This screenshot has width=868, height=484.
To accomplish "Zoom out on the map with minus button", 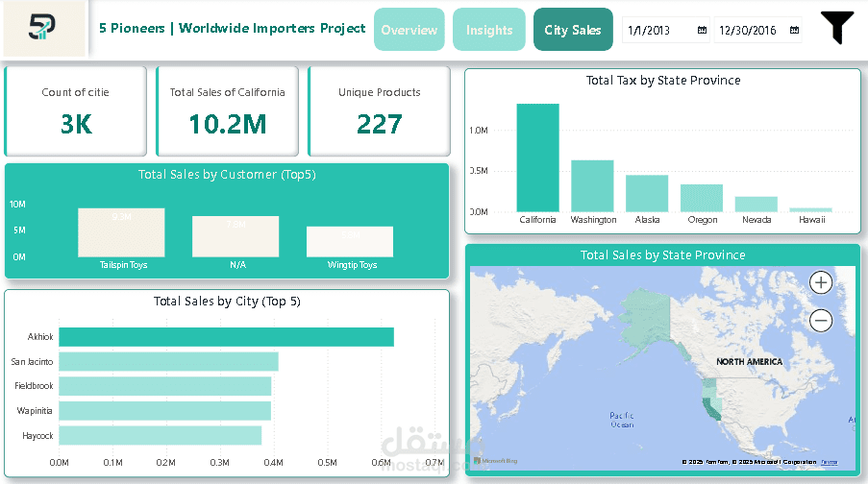I will (x=821, y=321).
